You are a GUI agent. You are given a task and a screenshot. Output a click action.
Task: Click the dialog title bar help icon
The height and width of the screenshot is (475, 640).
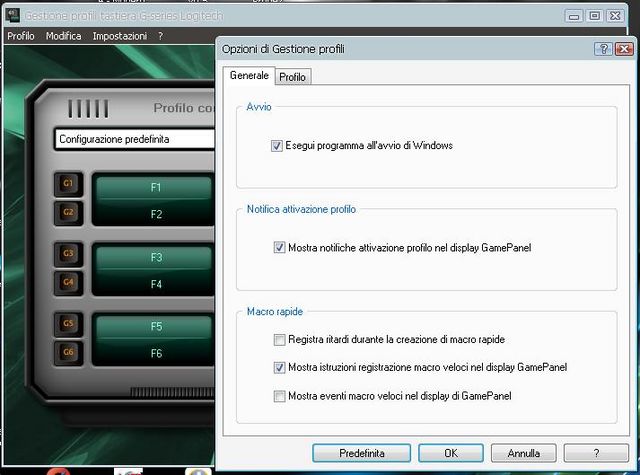(x=605, y=49)
